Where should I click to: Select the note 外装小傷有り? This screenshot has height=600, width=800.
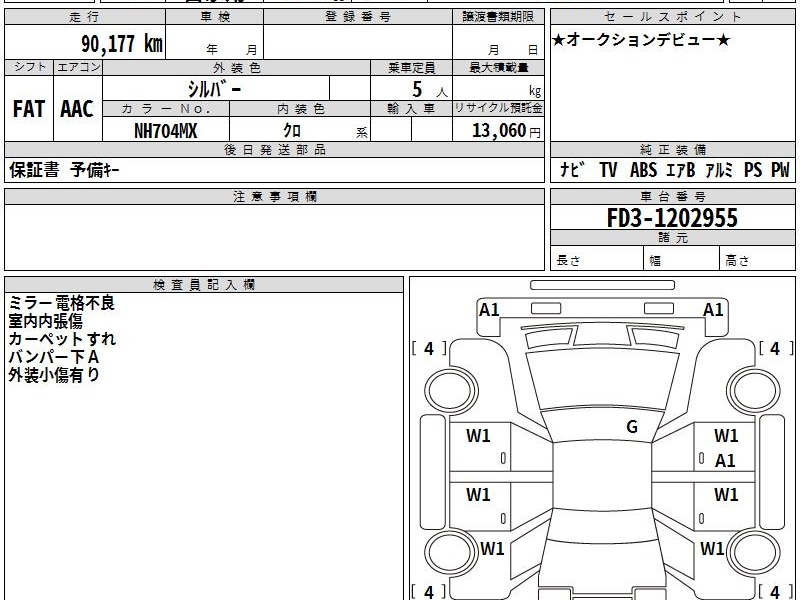54,374
